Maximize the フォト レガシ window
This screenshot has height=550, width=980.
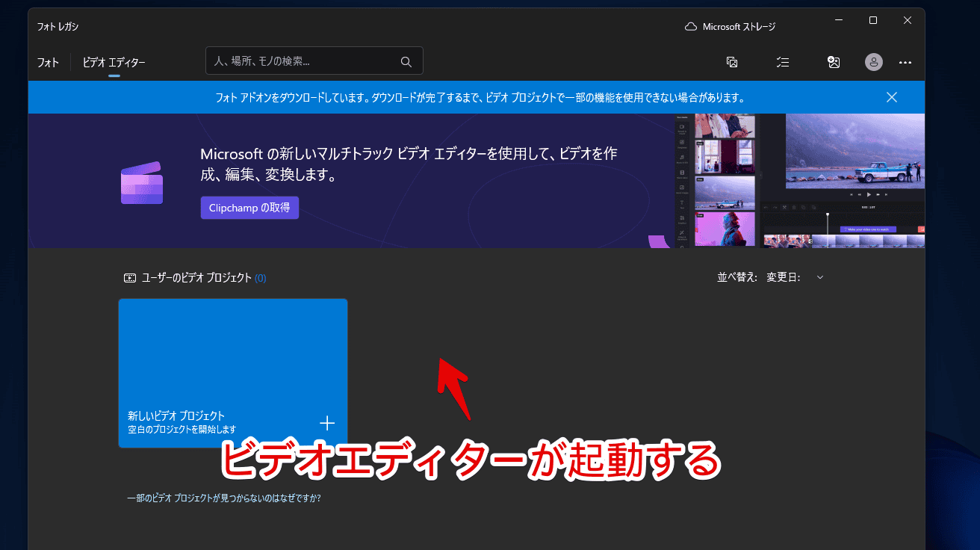tap(873, 20)
